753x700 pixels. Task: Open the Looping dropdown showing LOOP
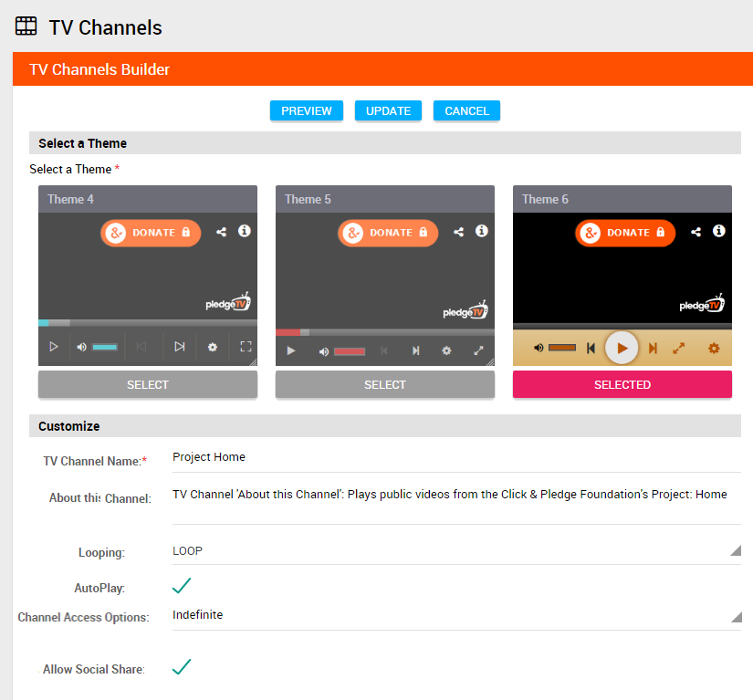[x=456, y=551]
